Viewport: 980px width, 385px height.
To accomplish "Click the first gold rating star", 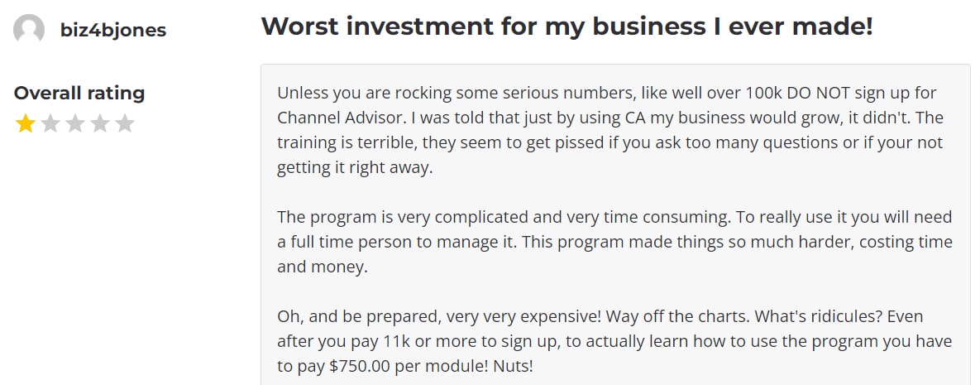I will pos(25,123).
